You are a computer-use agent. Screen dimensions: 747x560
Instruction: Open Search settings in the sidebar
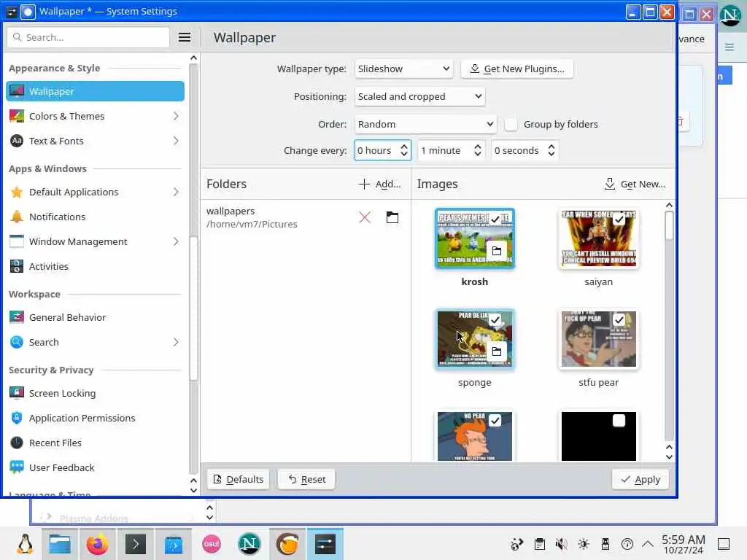96,342
